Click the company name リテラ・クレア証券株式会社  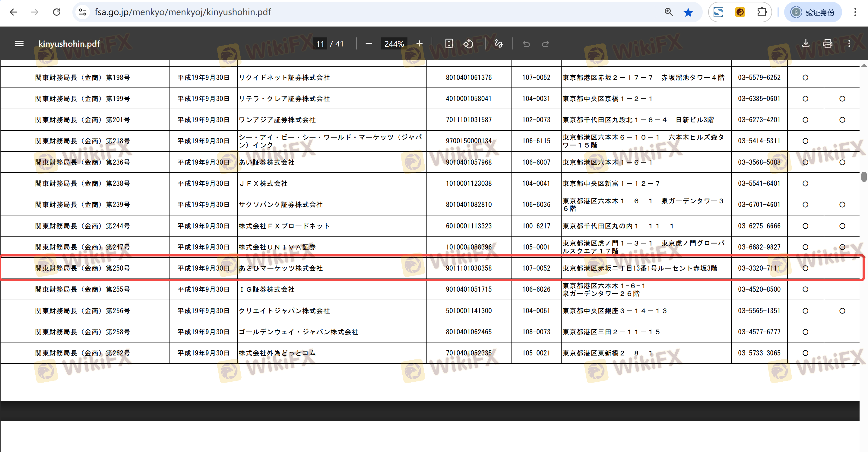[284, 99]
